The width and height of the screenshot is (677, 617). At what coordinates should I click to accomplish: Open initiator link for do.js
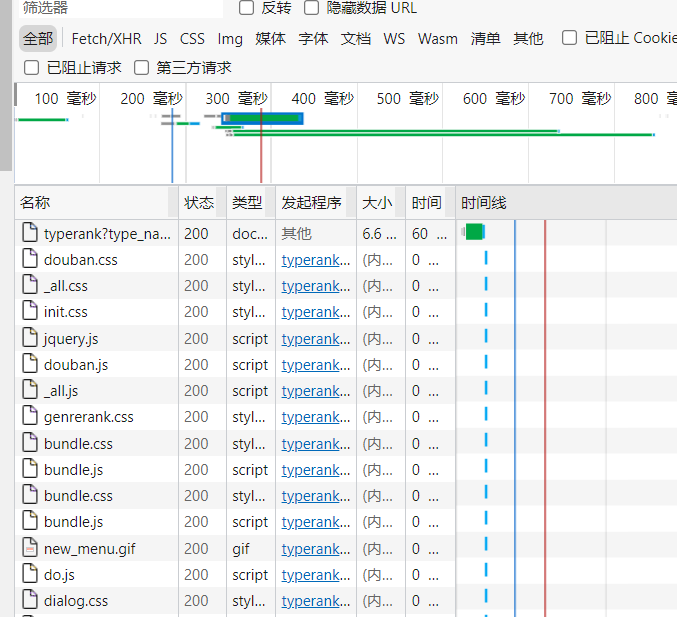316,575
